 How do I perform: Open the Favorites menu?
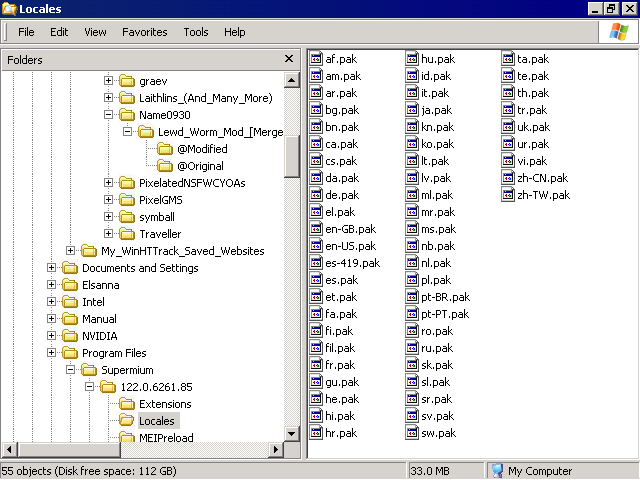pyautogui.click(x=144, y=32)
